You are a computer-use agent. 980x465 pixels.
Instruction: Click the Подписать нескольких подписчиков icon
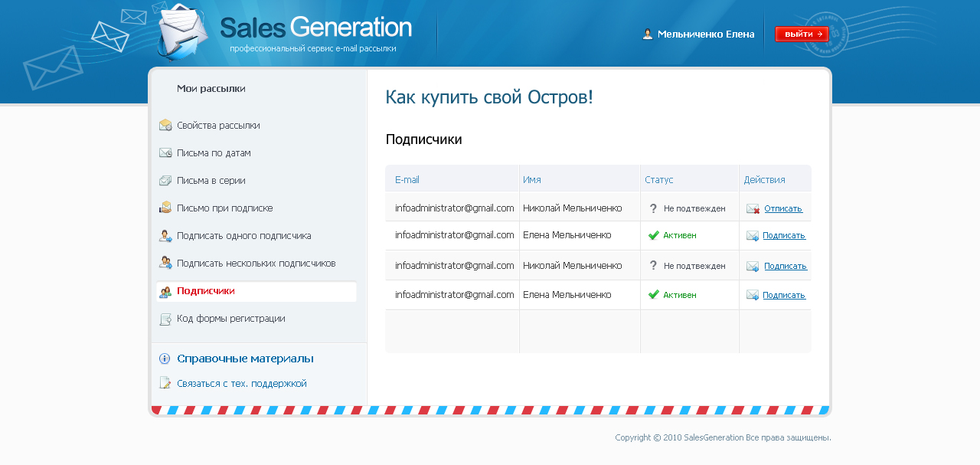pyautogui.click(x=165, y=263)
